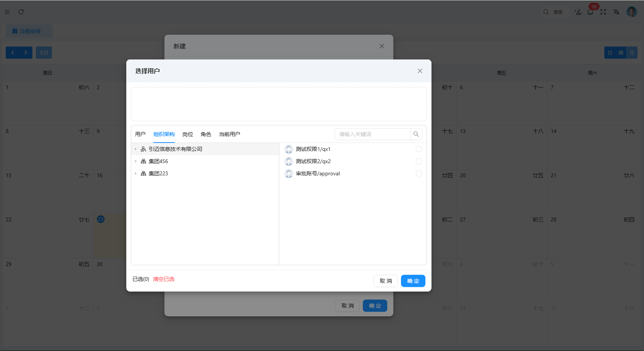
Task: Expand the 集团223 tree node arrow
Action: tap(135, 173)
